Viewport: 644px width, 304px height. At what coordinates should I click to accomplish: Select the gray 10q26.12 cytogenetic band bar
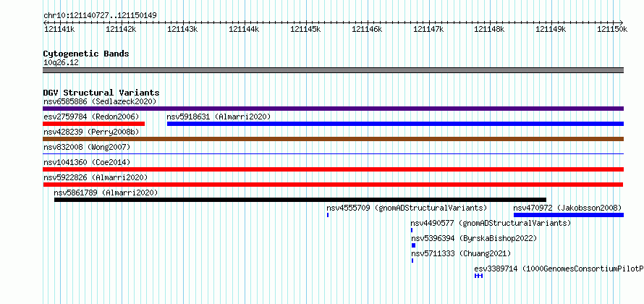tap(333, 70)
